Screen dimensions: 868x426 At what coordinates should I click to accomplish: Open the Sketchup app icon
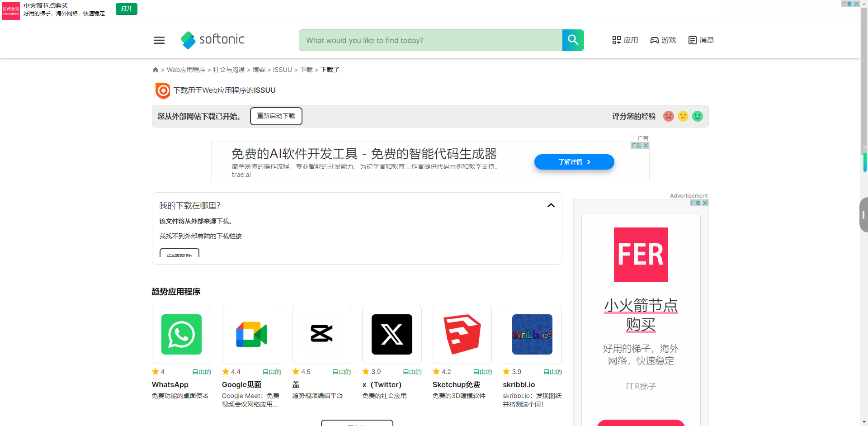(x=462, y=334)
